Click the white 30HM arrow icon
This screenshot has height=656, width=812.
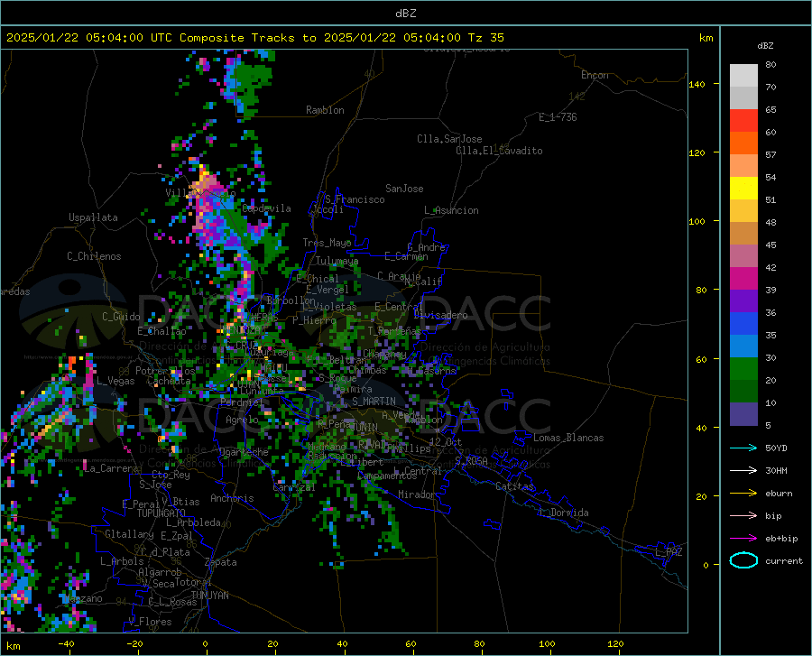(743, 471)
